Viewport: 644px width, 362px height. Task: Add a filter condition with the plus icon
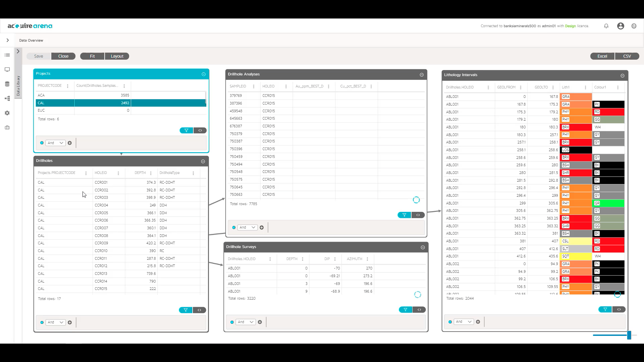70,143
